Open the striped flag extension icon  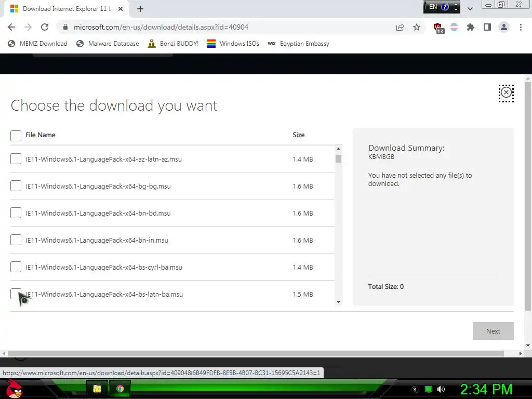(454, 27)
